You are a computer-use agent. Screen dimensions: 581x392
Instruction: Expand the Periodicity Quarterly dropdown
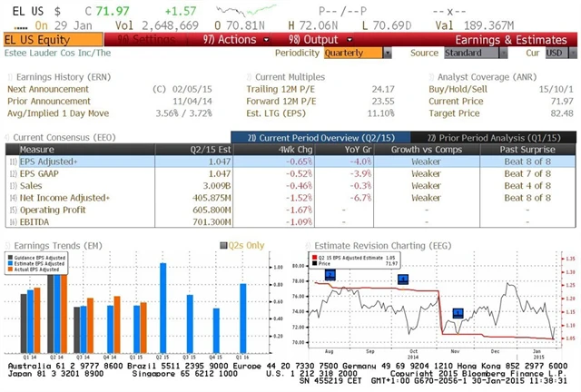coord(353,54)
